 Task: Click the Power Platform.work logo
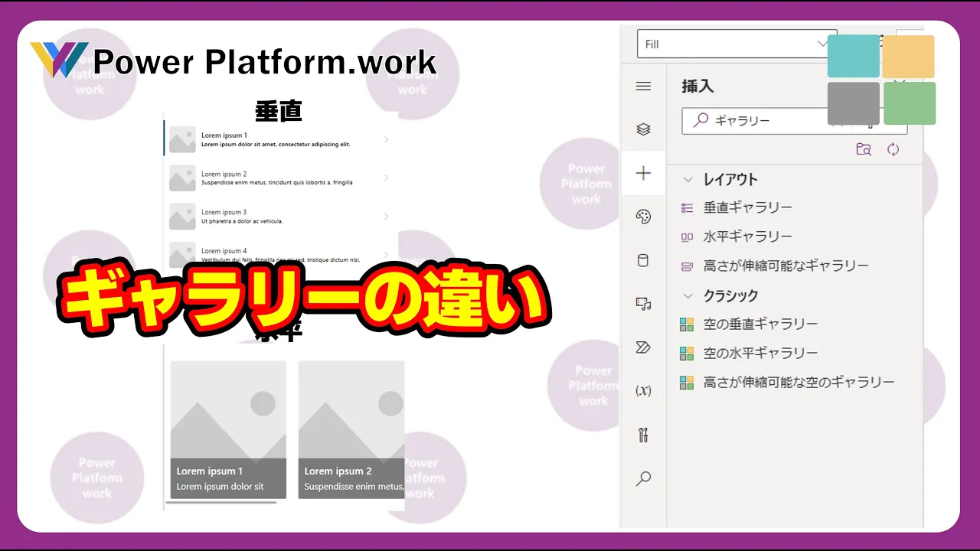[x=59, y=60]
